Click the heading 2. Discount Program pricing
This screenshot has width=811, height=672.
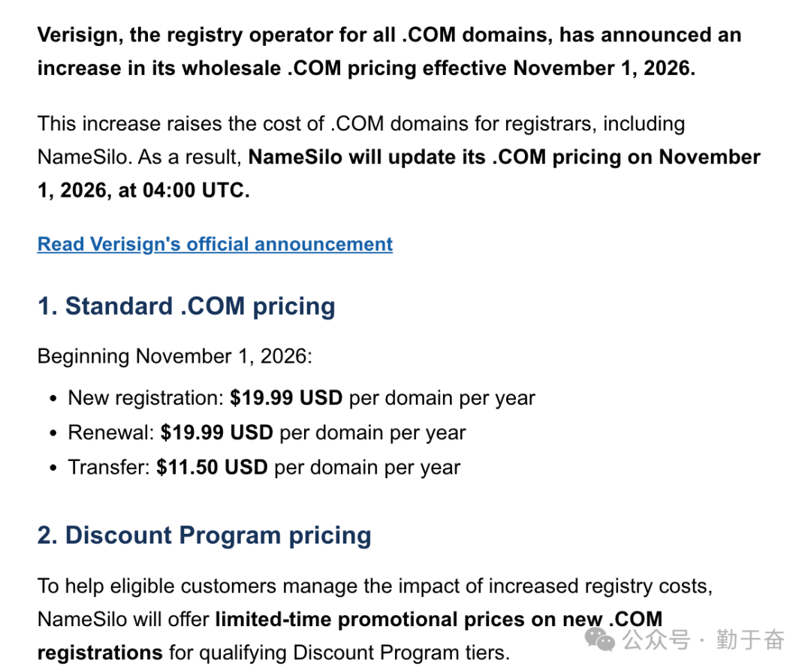coord(204,535)
